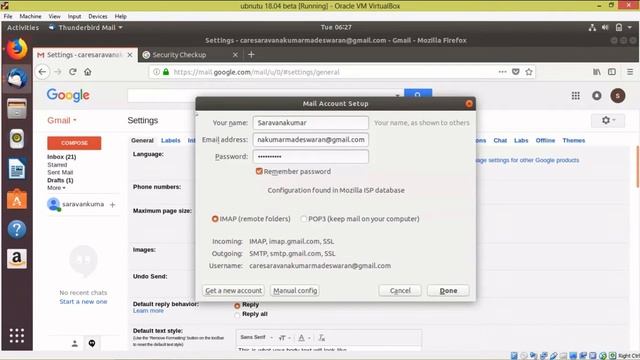Switch to the Security Checkup tab
The image size is (640, 360).
[190, 55]
